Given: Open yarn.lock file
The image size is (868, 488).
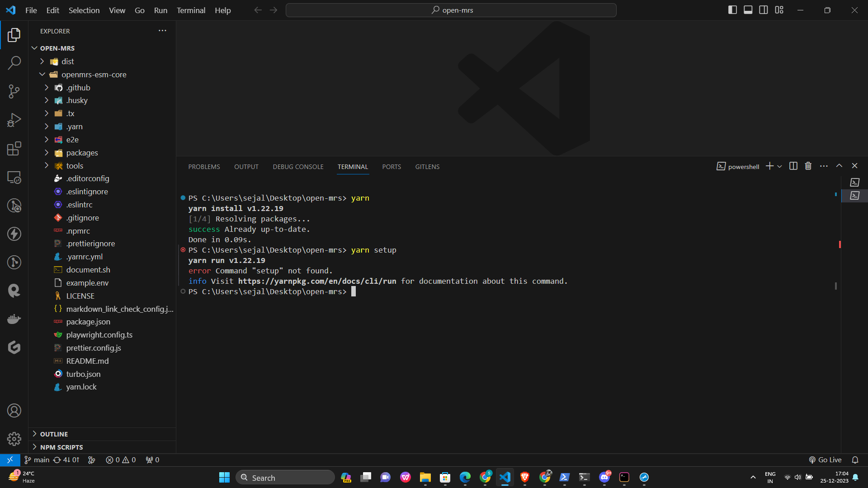Looking at the screenshot, I should [81, 387].
